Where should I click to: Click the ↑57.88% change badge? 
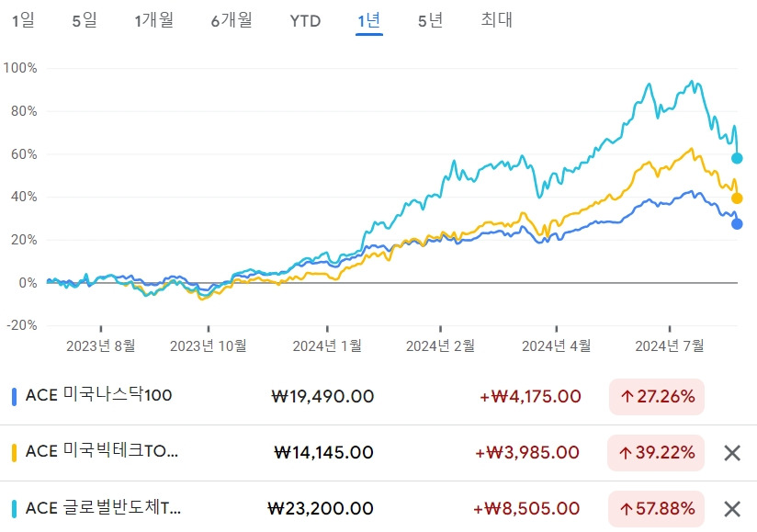[x=656, y=507]
